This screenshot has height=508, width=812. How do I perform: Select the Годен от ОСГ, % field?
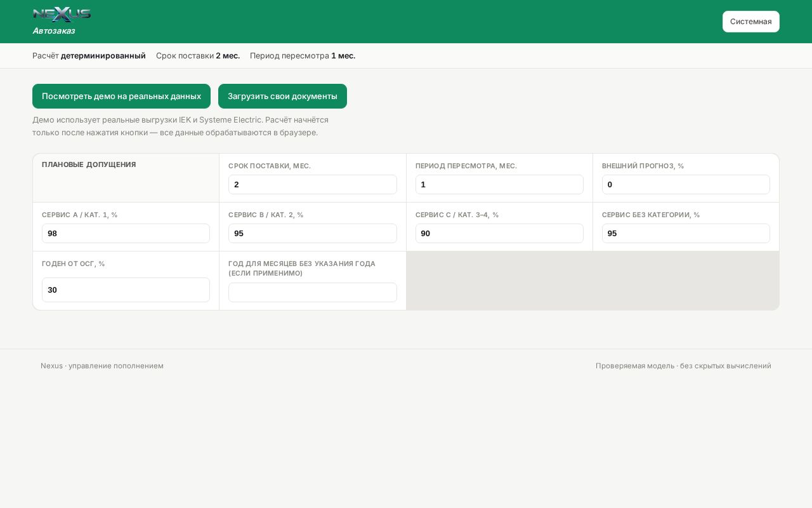click(126, 290)
